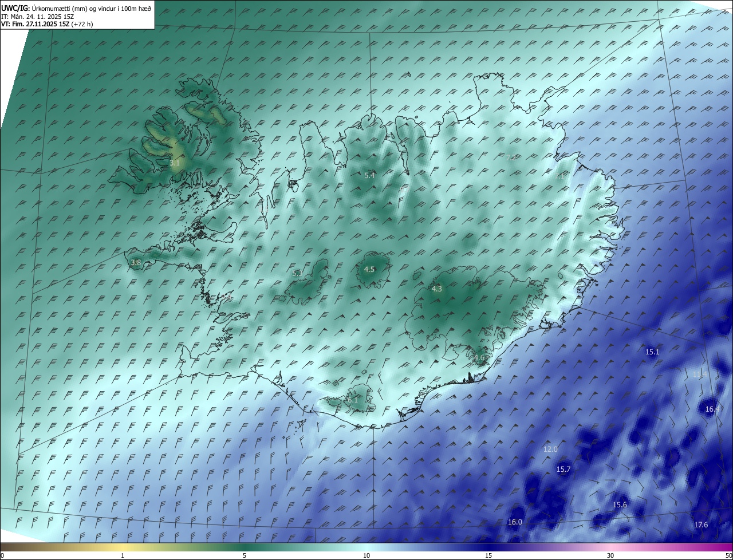Click the 17.6 value in bottom-right corner
The width and height of the screenshot is (733, 560).
[x=701, y=525]
